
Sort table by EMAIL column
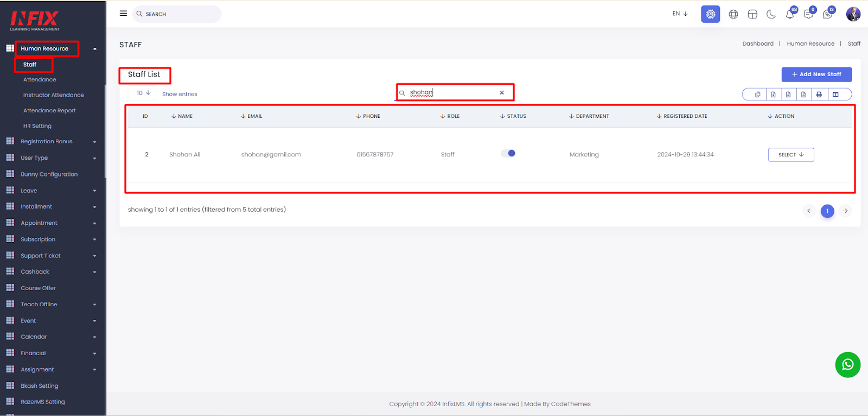[252, 116]
